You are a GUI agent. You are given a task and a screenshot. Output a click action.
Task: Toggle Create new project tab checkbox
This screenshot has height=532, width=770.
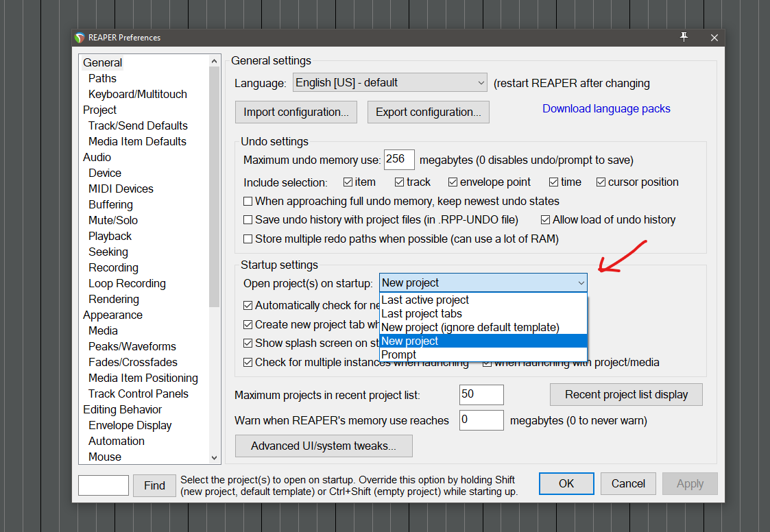(248, 325)
